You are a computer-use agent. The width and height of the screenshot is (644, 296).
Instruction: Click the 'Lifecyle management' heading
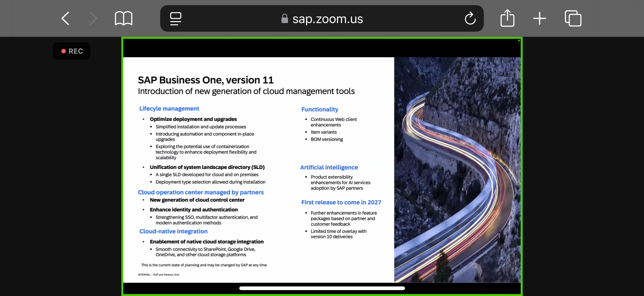tap(169, 109)
